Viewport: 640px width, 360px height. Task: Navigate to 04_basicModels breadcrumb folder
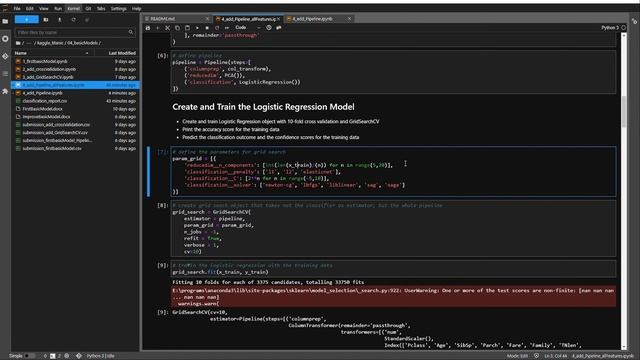click(x=82, y=43)
